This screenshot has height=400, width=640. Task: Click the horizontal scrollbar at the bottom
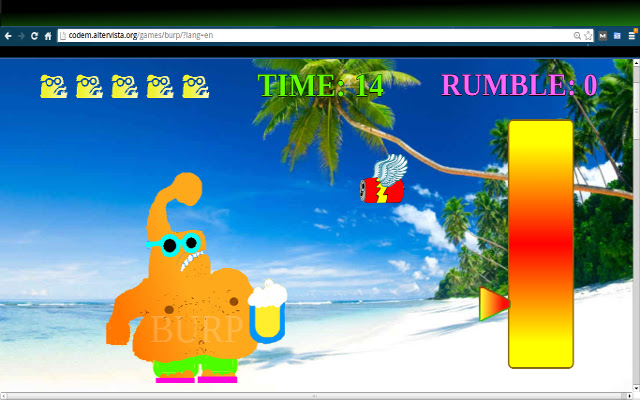[x=316, y=396]
